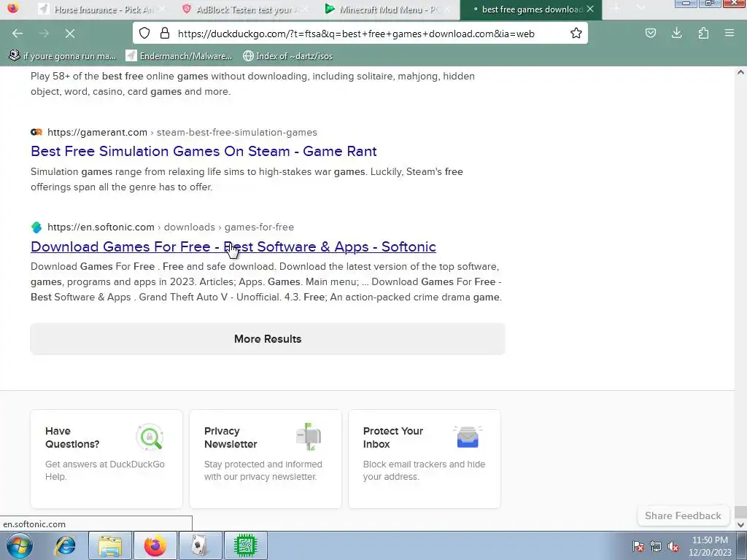747x560 pixels.
Task: Select the best free games download tab
Action: coord(531,9)
